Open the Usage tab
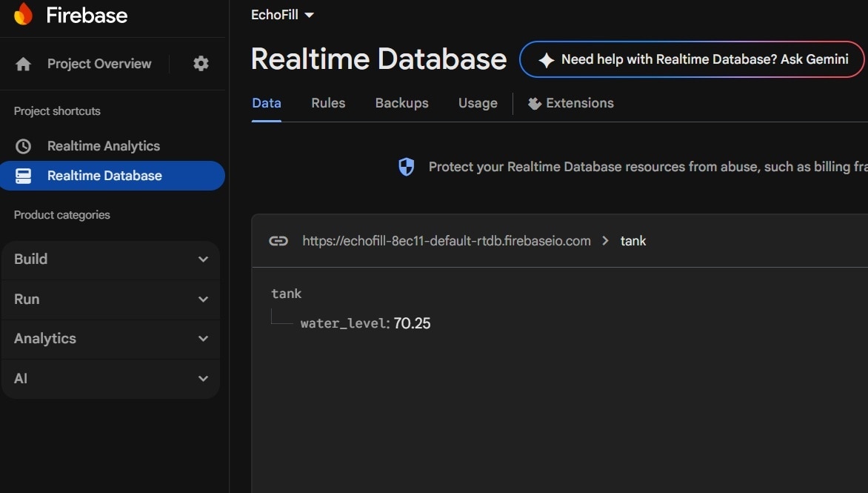Viewport: 868px width, 493px height. coord(478,103)
